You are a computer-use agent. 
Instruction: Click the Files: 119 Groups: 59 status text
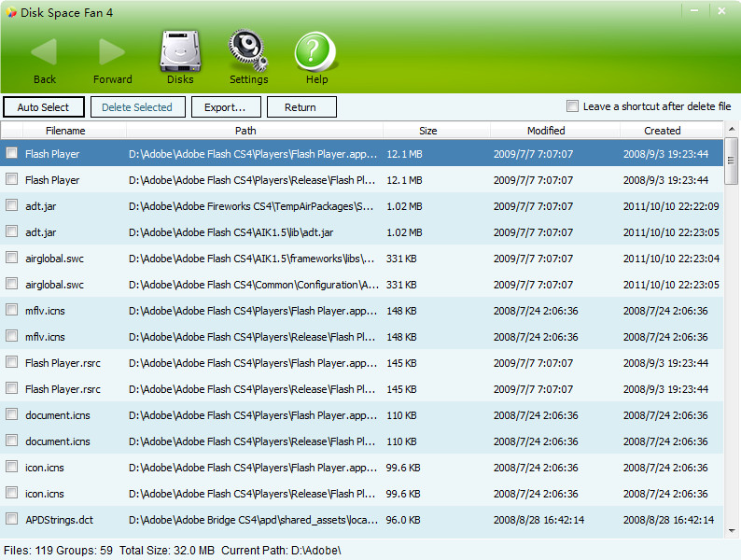pos(58,551)
